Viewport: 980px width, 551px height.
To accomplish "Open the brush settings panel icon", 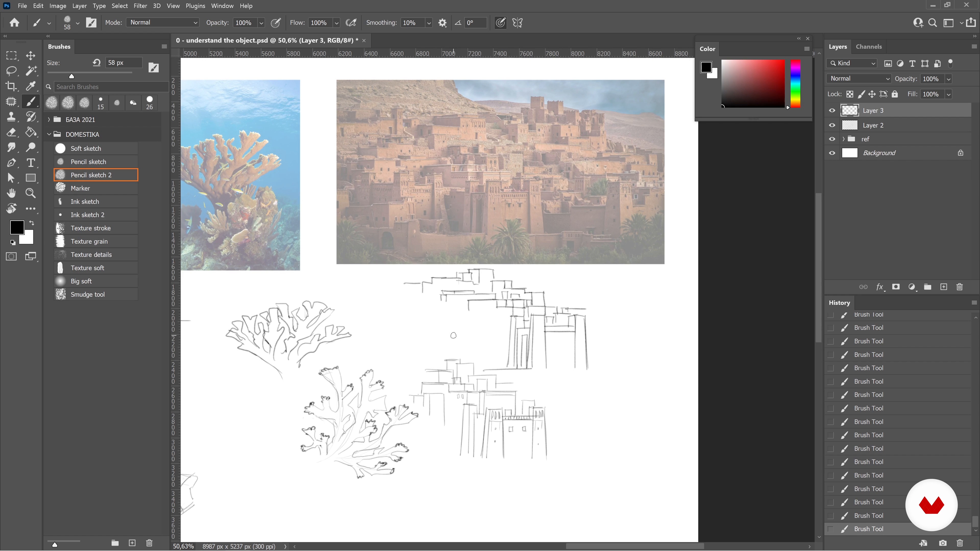I will click(91, 23).
